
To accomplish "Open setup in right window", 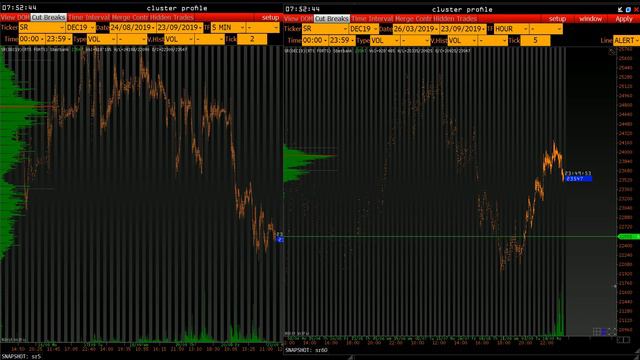I will 557,19.
